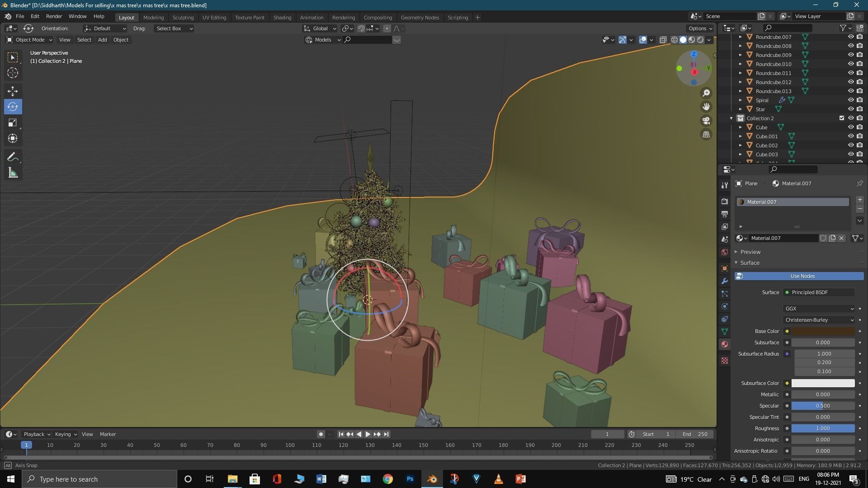Click the viewport zoom magnifier icon

pyautogui.click(x=706, y=93)
